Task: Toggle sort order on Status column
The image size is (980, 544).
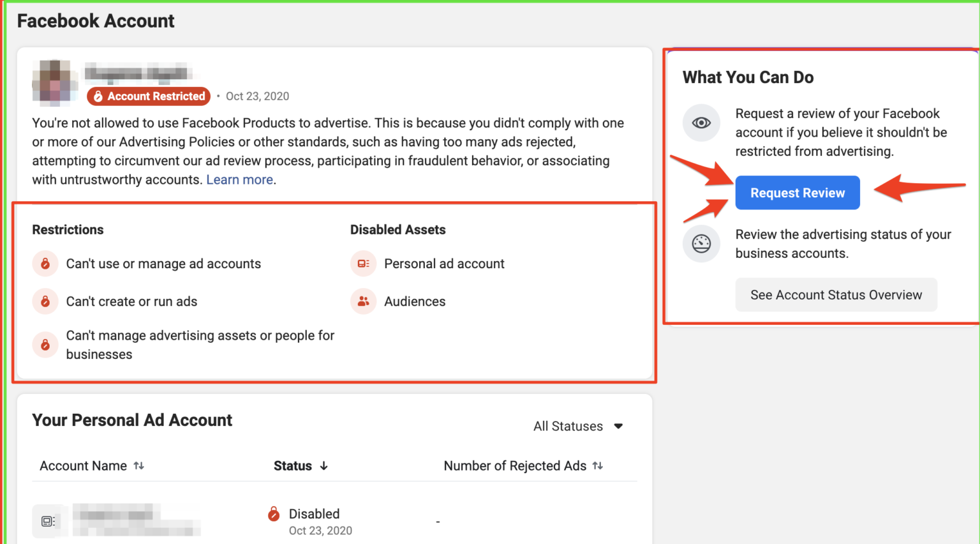Action: 324,465
